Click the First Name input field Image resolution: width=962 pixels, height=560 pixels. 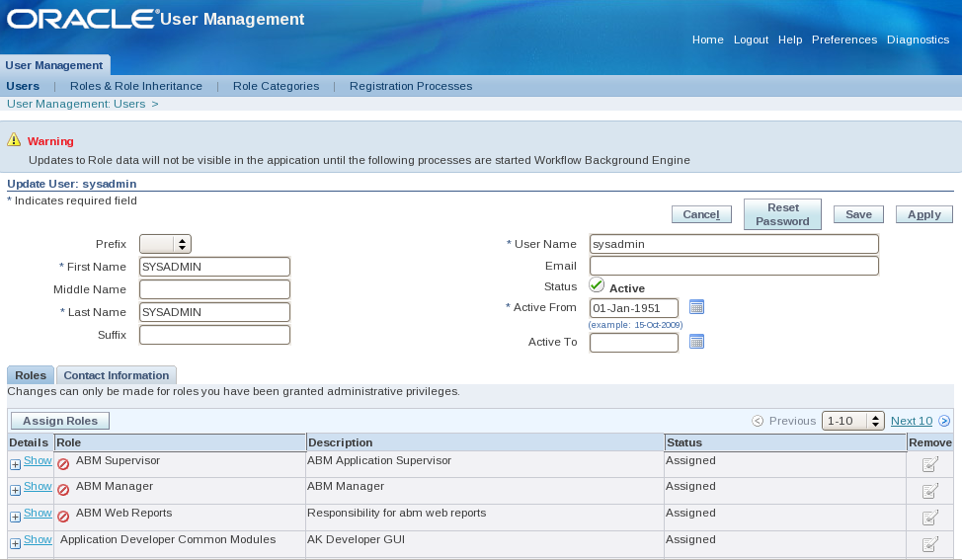pyautogui.click(x=214, y=267)
